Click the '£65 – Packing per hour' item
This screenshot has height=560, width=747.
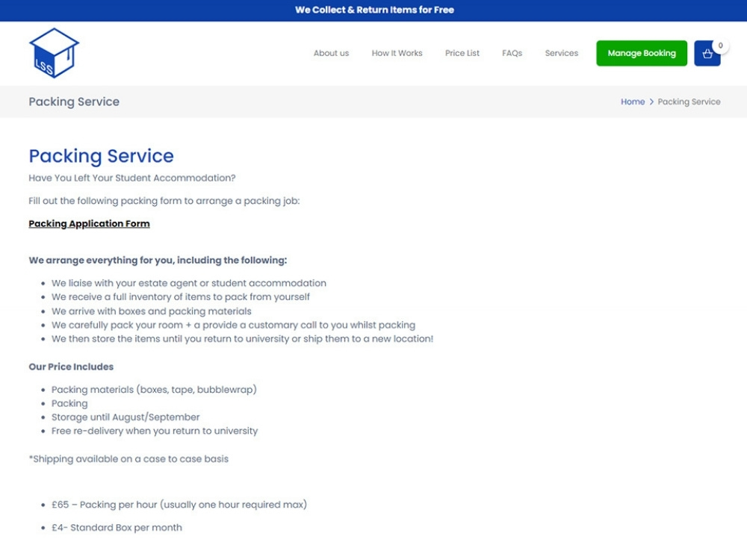click(x=179, y=505)
